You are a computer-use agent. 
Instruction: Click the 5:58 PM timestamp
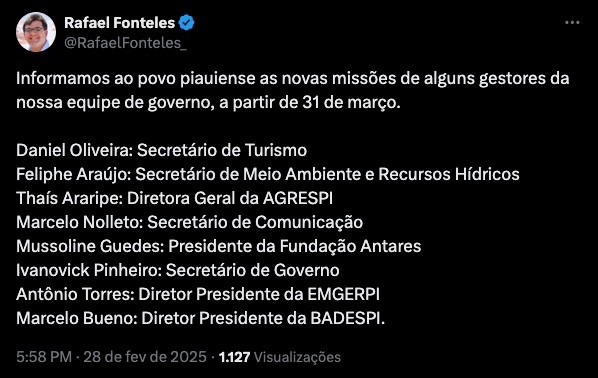pos(44,357)
